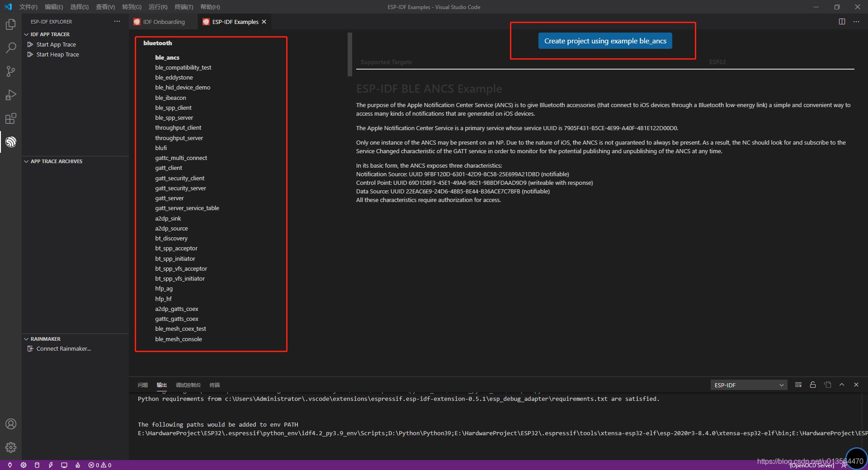
Task: Clear the output panel contents
Action: pyautogui.click(x=798, y=385)
